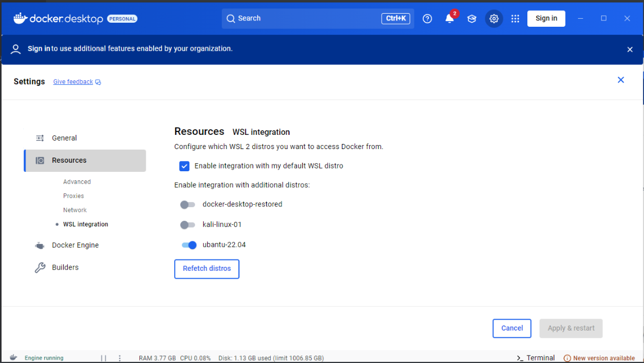
Task: Click the WSL integration heading
Action: pyautogui.click(x=261, y=132)
